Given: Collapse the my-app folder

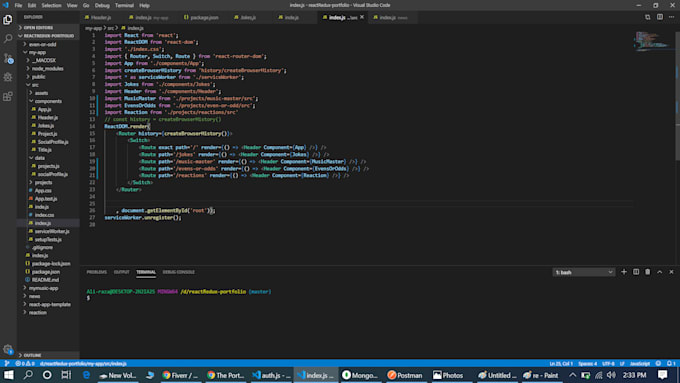Looking at the screenshot, I should tap(37, 52).
